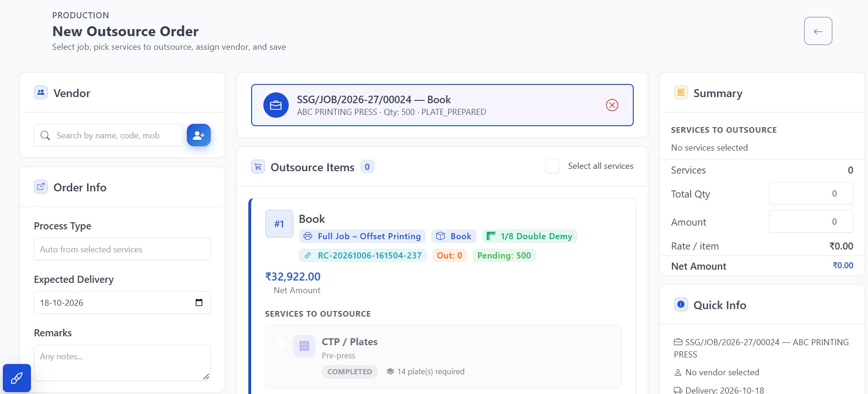Click the Net Amount ₹0.00 value in Summary
The width and height of the screenshot is (868, 394).
(843, 265)
